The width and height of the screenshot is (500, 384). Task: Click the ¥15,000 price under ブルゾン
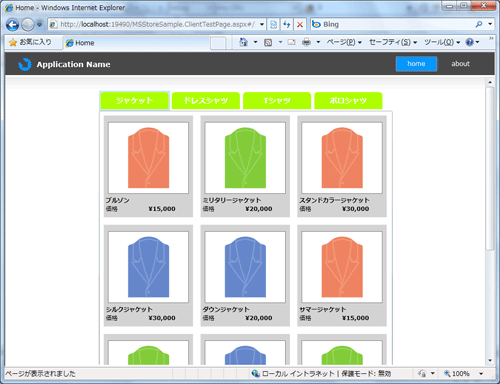162,209
